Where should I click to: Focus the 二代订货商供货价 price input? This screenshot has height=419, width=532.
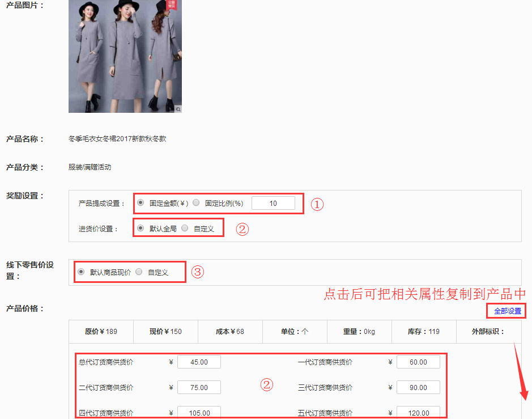click(x=199, y=387)
